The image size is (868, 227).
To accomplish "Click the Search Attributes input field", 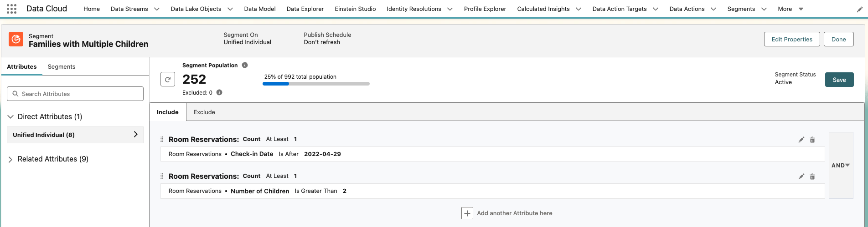I will coord(75,94).
